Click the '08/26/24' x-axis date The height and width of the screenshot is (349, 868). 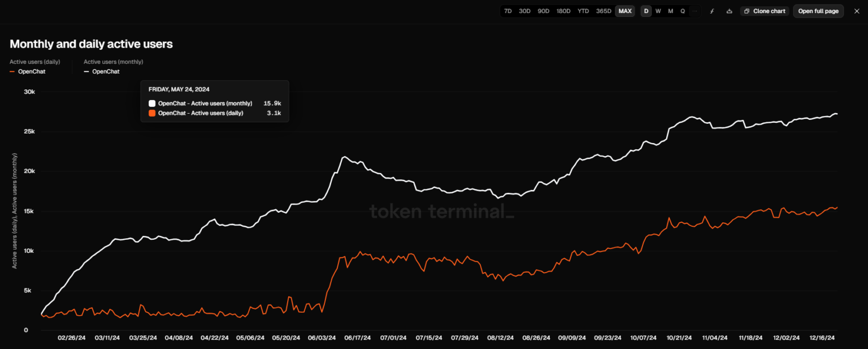(536, 338)
